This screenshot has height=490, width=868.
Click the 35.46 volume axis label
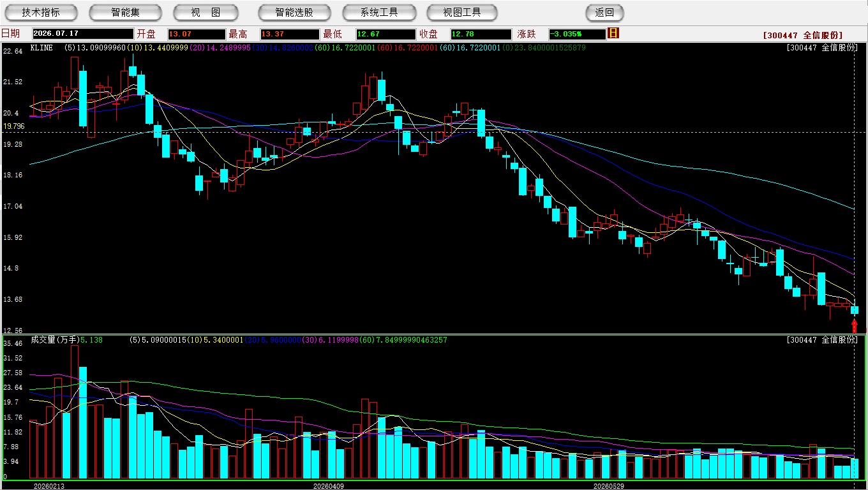(13, 343)
